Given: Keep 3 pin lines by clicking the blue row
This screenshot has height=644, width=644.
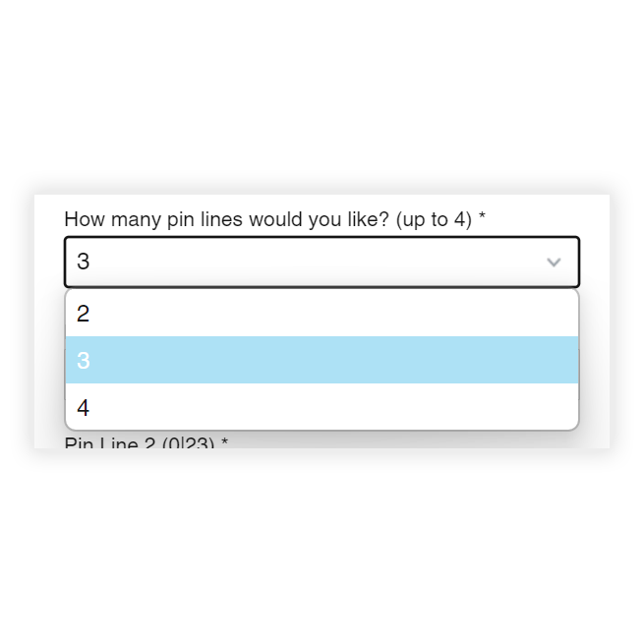Looking at the screenshot, I should (322, 360).
